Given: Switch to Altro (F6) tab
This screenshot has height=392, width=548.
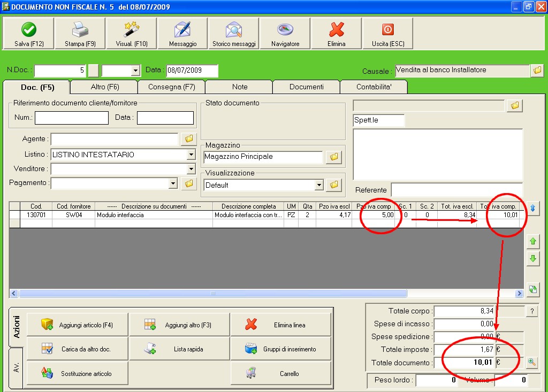Looking at the screenshot, I should [x=104, y=87].
